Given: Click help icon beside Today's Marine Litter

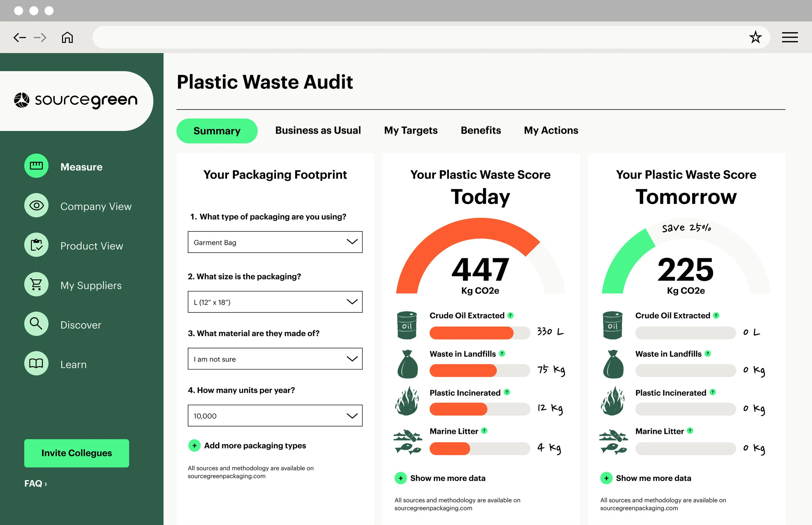Looking at the screenshot, I should click(x=484, y=431).
